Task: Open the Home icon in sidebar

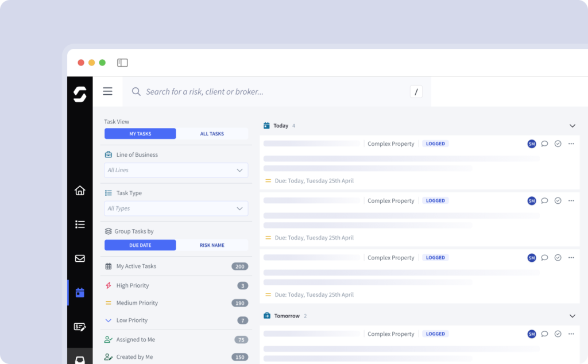Action: (x=80, y=189)
